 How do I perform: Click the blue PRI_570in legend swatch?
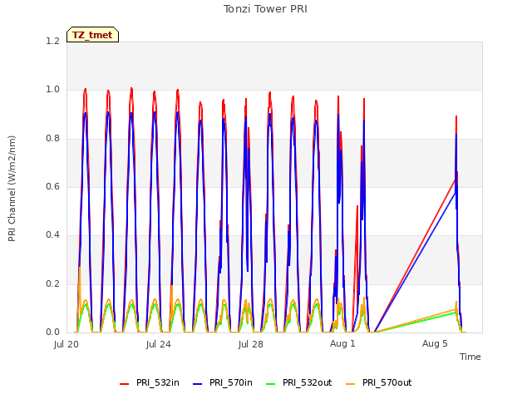pos(198,384)
